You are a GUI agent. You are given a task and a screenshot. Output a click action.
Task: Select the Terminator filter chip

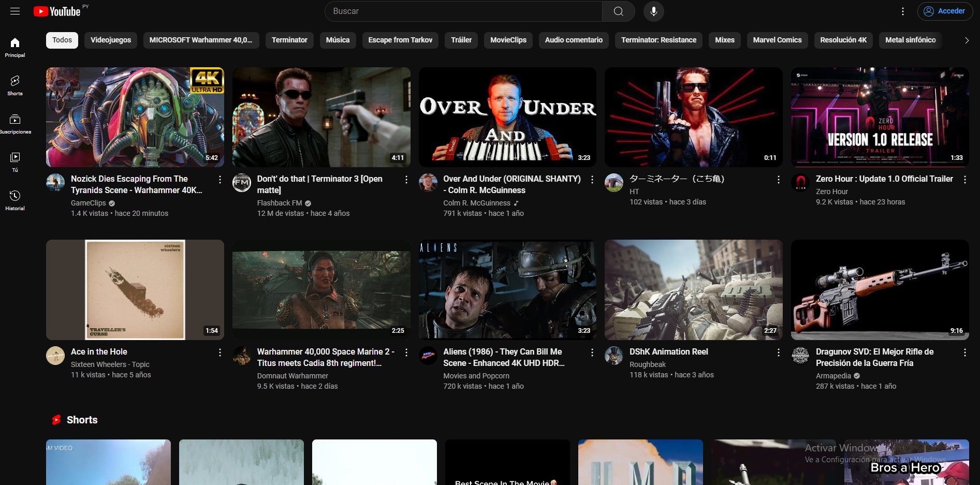pos(289,40)
